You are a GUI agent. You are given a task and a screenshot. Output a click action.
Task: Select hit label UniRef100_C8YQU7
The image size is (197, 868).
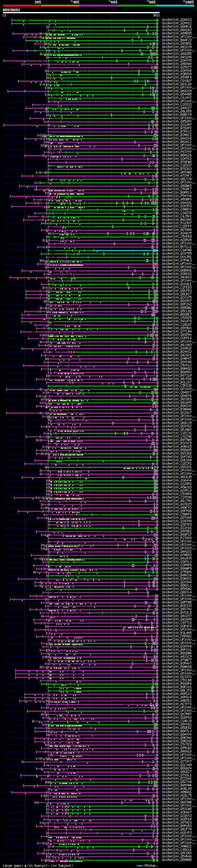tap(177, 81)
